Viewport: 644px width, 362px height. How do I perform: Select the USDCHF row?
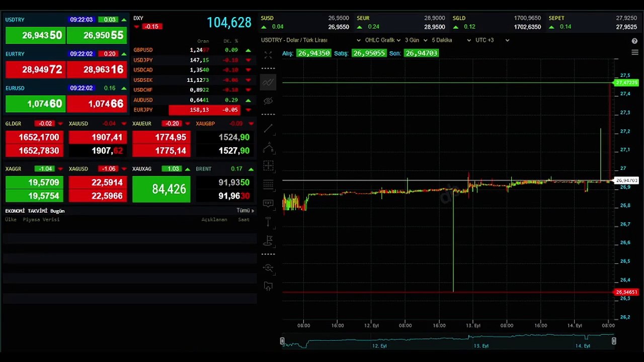point(193,89)
